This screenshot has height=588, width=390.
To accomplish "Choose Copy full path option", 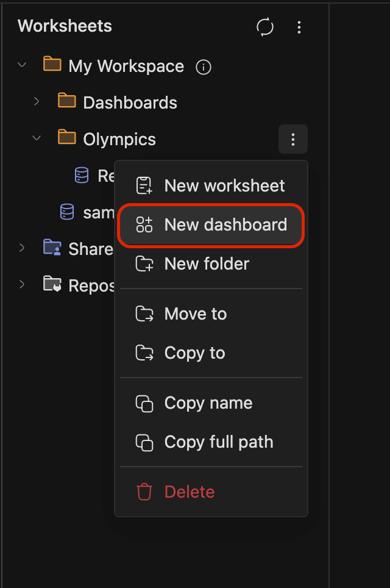I will [x=217, y=442].
